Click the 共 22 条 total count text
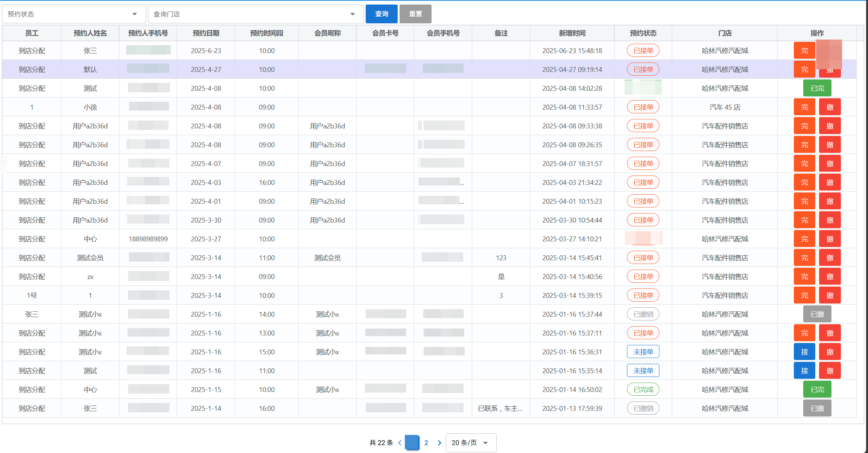 pos(381,442)
